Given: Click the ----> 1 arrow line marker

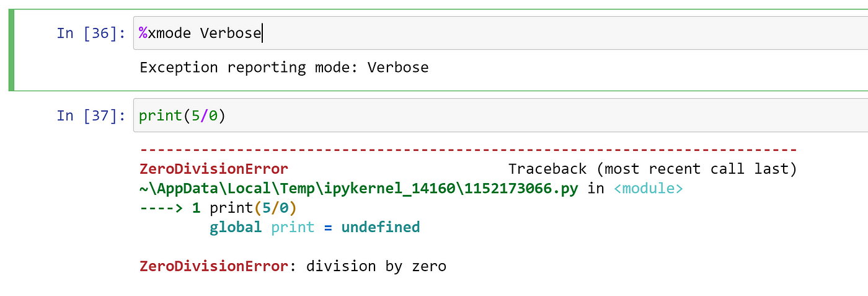Looking at the screenshot, I should [170, 208].
